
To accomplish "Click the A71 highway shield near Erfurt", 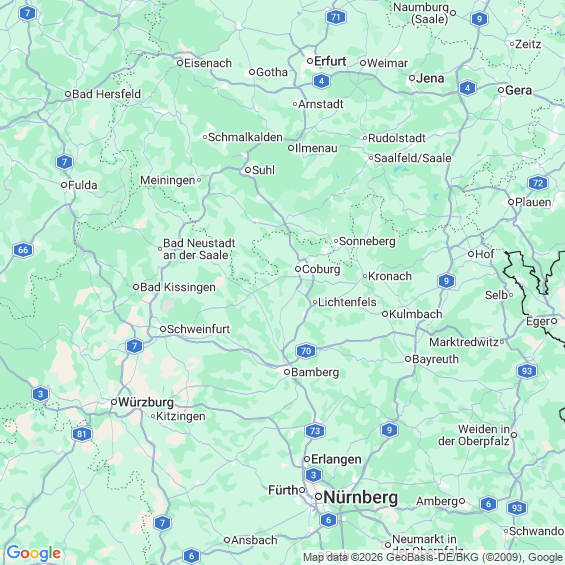I will point(336,17).
